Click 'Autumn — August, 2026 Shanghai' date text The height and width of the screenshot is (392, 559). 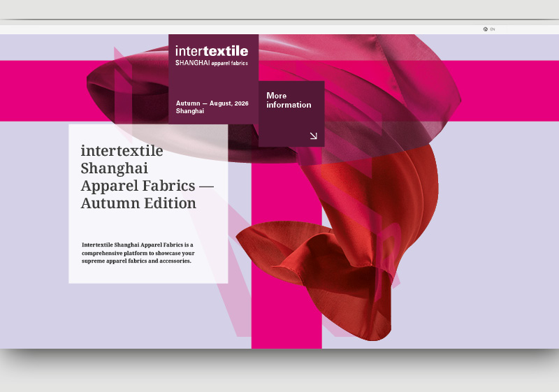pyautogui.click(x=212, y=107)
